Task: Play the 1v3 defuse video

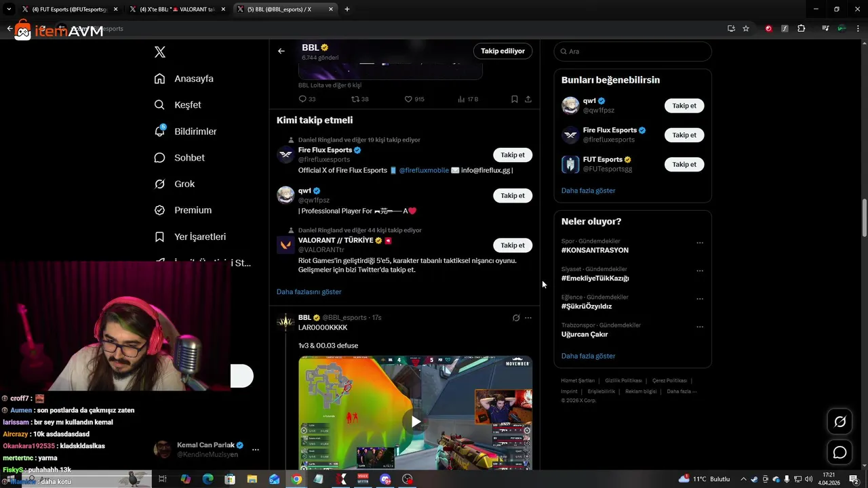Action: point(415,422)
